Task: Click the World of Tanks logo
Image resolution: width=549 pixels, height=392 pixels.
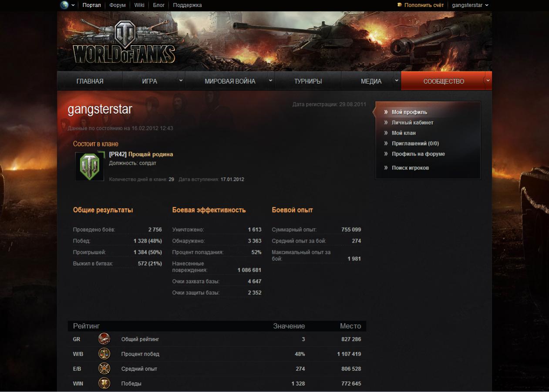Action: 124,42
